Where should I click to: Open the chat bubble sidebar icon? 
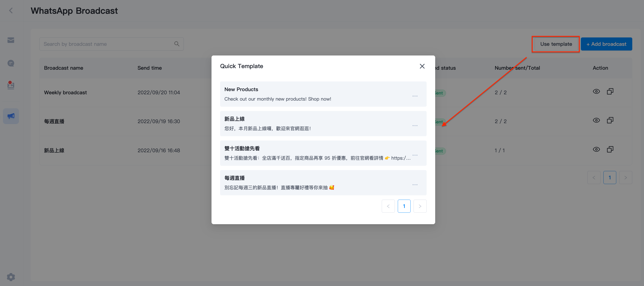tap(11, 63)
